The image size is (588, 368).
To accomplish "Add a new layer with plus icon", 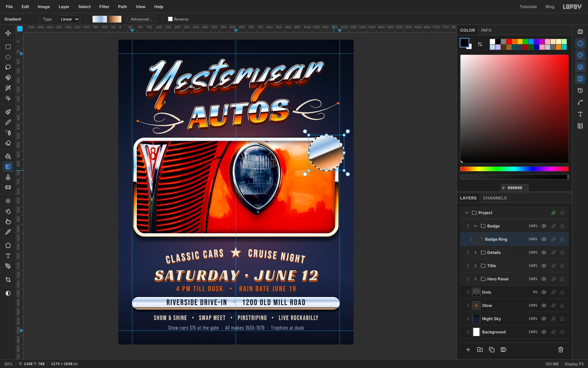I will 468,350.
